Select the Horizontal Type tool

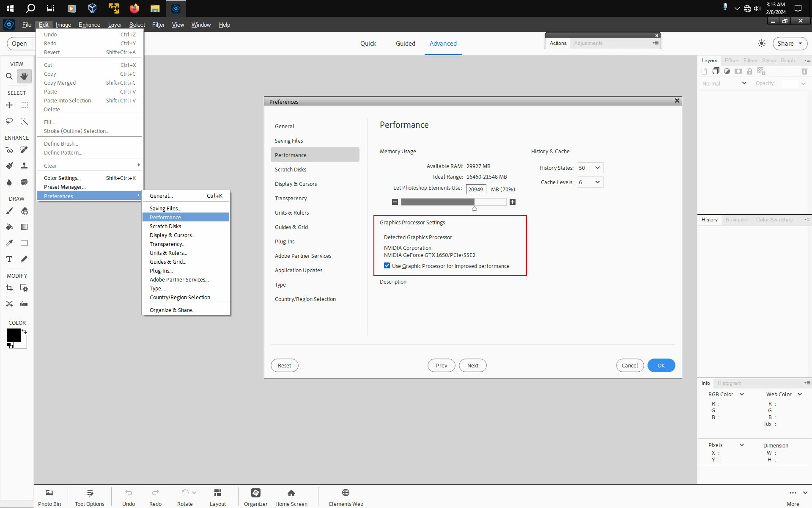click(x=9, y=259)
